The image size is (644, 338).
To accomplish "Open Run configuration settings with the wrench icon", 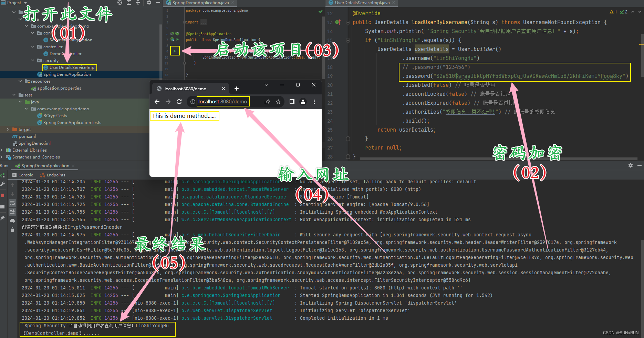I will tap(3, 184).
